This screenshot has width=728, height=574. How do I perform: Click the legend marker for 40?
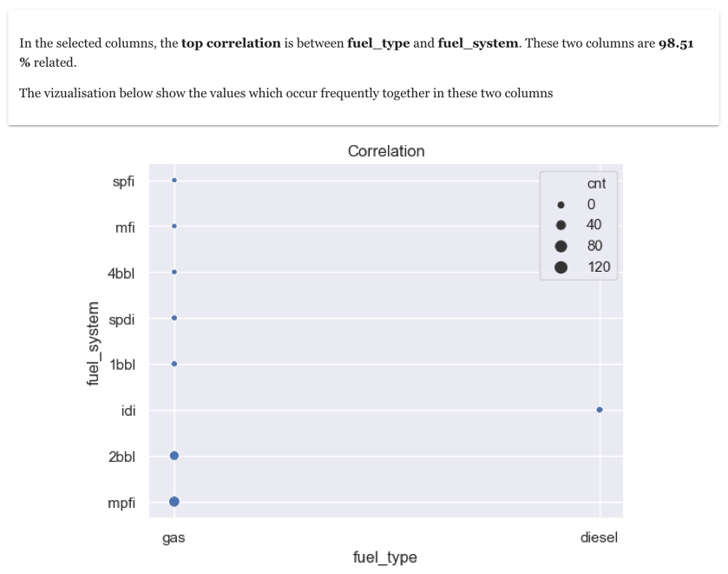tap(561, 226)
